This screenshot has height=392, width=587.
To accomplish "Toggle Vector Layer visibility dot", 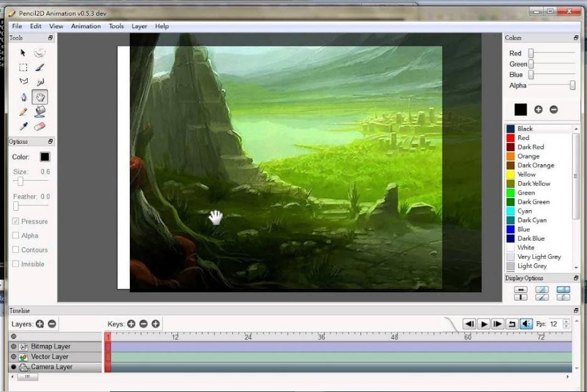I will (14, 356).
